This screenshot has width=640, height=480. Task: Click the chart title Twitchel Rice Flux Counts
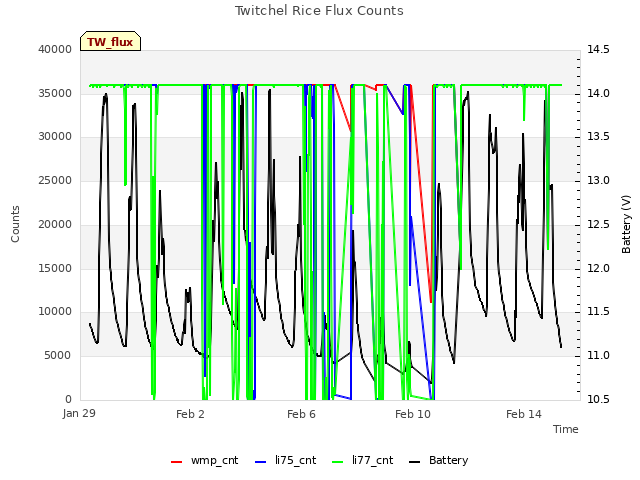coord(319,11)
